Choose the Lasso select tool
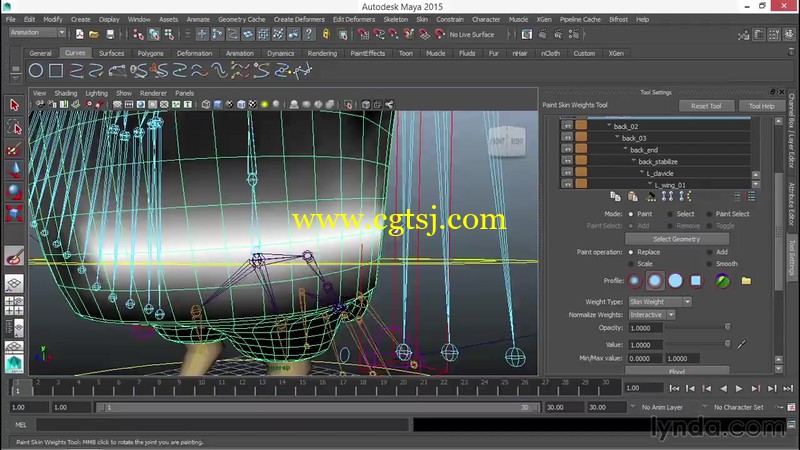The image size is (800, 450). click(x=14, y=127)
